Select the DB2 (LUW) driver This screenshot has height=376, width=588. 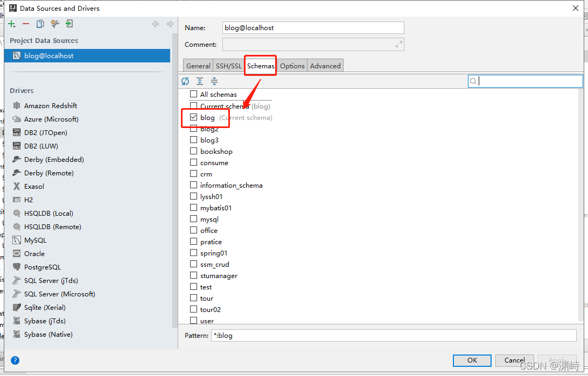tap(41, 146)
